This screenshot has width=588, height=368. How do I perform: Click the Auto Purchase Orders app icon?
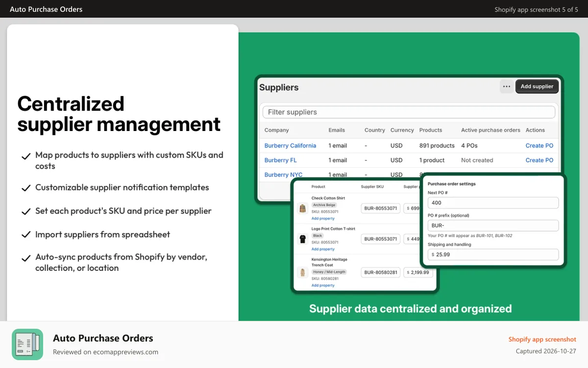point(27,344)
